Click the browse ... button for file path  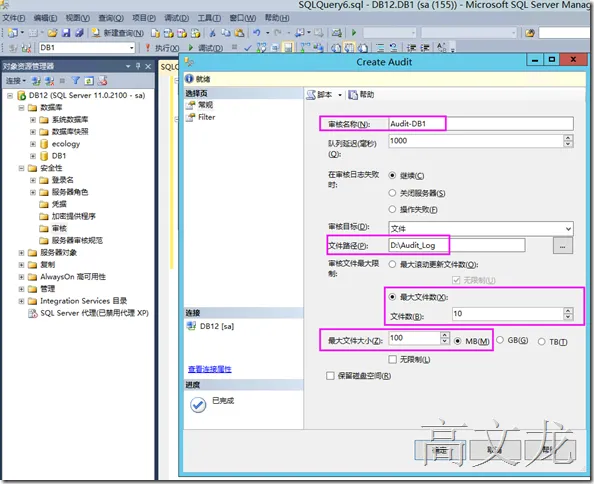[563, 246]
